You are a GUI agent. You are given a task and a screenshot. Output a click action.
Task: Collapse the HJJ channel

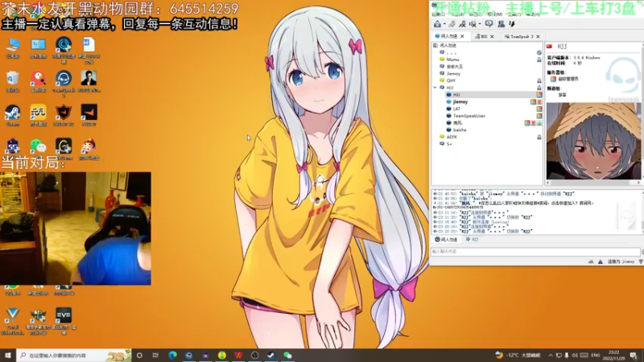click(x=435, y=88)
